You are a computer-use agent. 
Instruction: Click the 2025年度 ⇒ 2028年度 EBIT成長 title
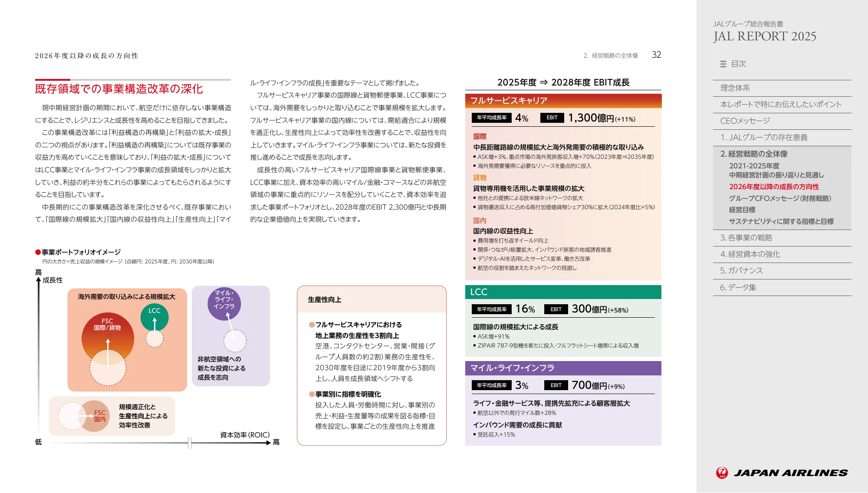coord(563,82)
